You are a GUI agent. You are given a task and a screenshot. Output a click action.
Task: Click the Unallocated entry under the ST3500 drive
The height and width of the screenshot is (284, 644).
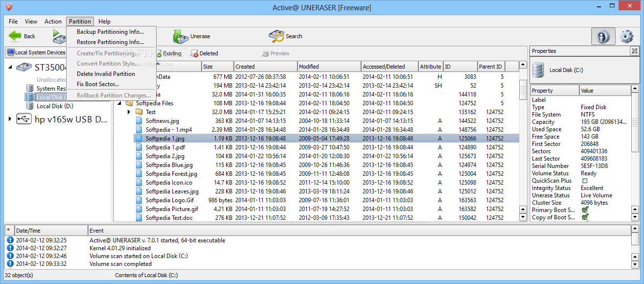click(x=52, y=80)
